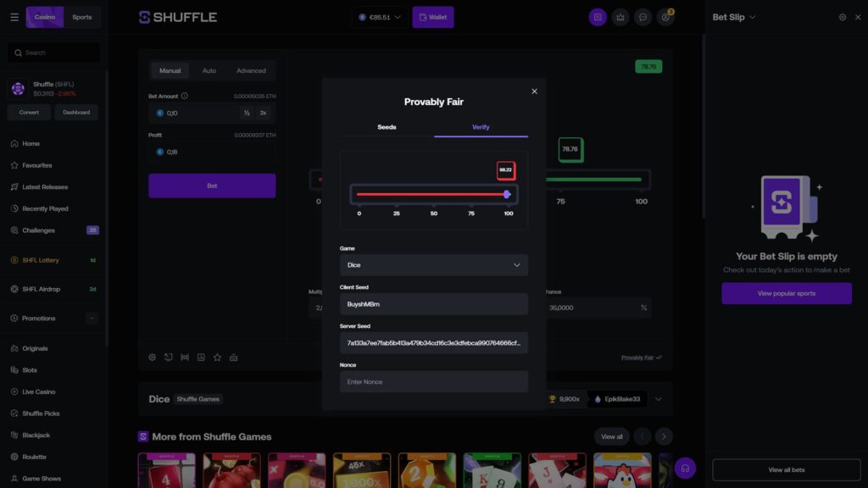Open Bet Slip settings gear
Screen dimensions: 868x488
coord(842,17)
